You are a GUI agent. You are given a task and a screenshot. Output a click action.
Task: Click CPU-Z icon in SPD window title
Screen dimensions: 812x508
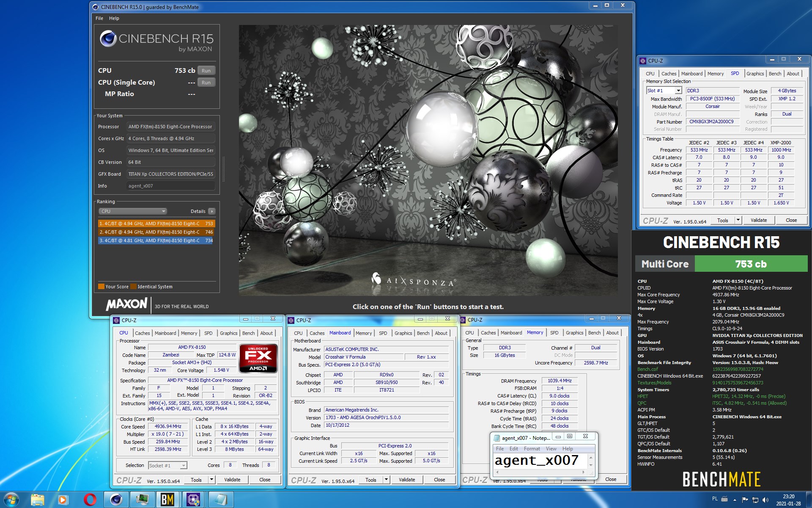643,61
